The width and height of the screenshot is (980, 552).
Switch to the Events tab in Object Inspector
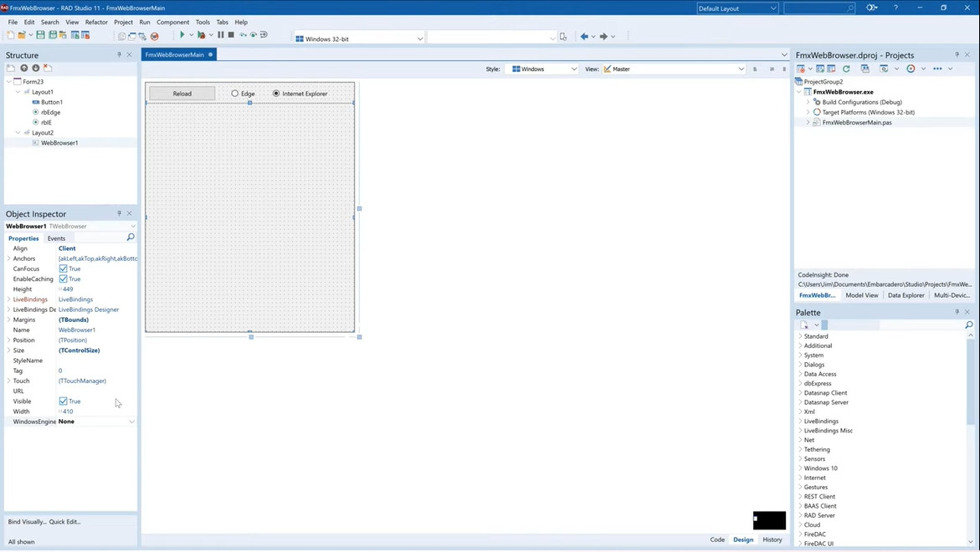pos(56,238)
